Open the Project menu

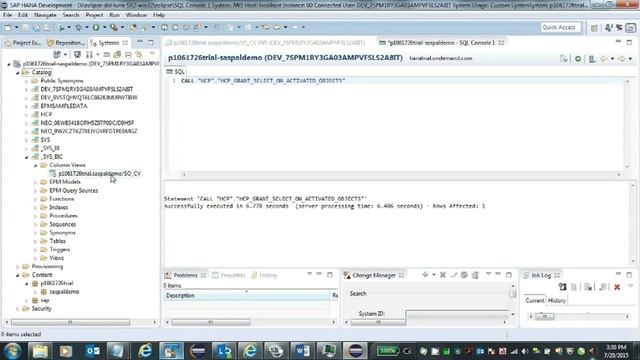(94, 15)
